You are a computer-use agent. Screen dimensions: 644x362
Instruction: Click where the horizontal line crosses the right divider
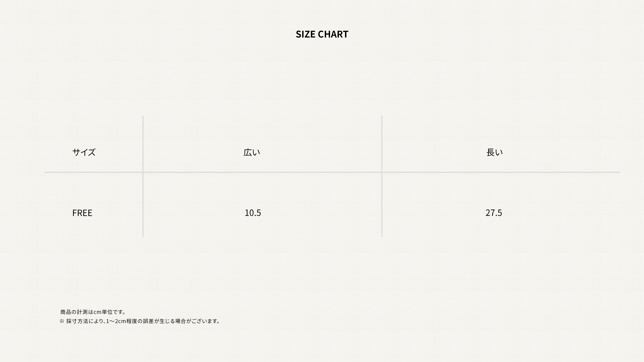pos(382,172)
